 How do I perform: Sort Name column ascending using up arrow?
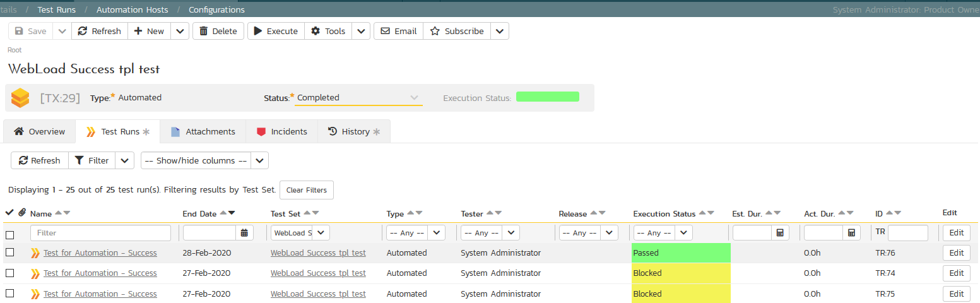[58, 213]
